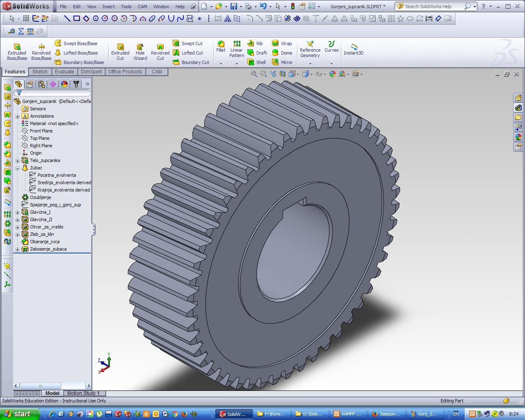Click the feature tree filter field
Viewport: 525px width, 420px height.
[x=52, y=93]
